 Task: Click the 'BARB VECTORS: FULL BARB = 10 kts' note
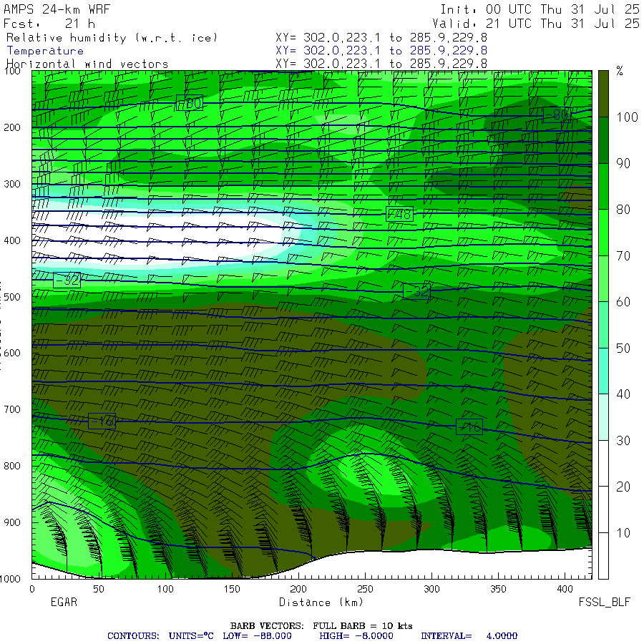click(x=321, y=626)
